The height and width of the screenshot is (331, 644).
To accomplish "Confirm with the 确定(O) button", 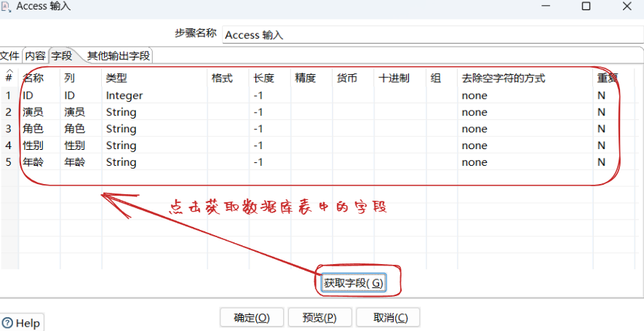I will click(252, 318).
